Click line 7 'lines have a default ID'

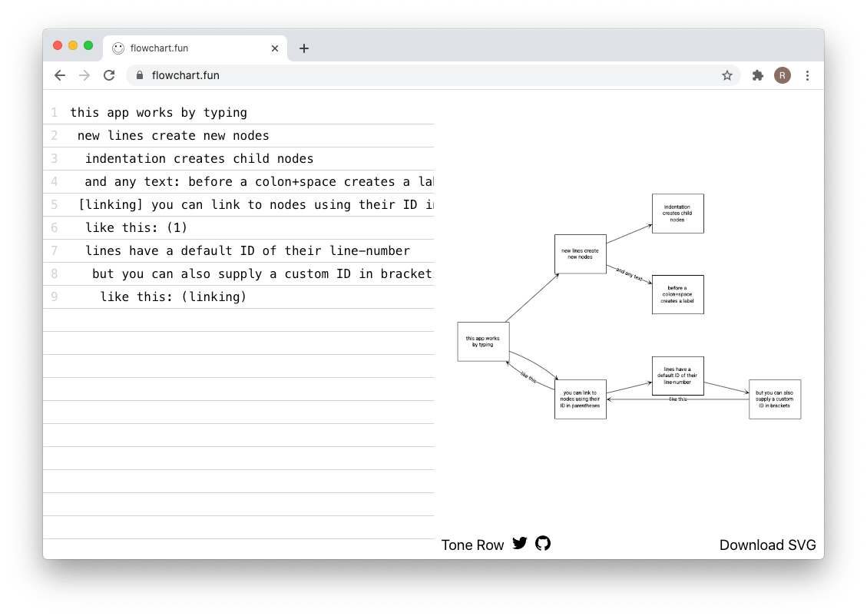coord(248,250)
